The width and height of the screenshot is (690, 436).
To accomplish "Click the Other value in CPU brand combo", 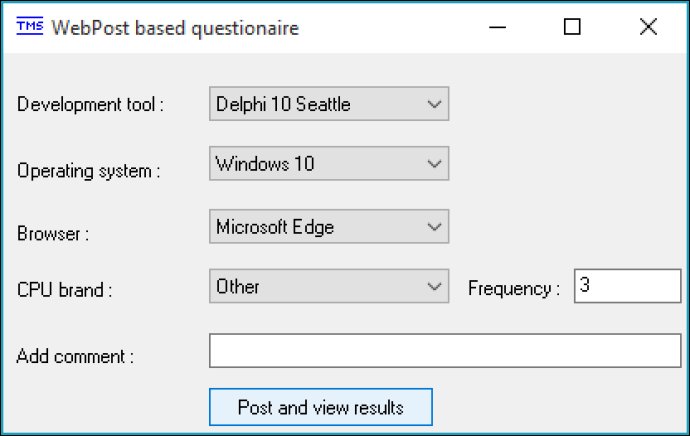I will click(x=238, y=286).
